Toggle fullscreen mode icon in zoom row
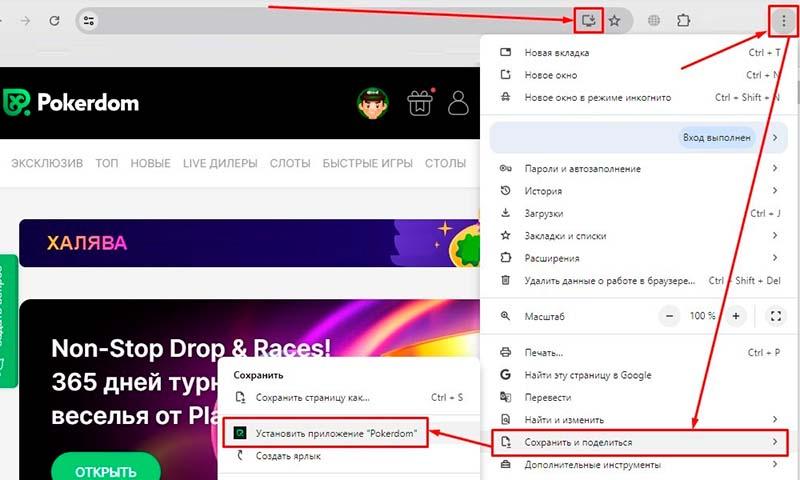Image resolution: width=800 pixels, height=480 pixels. (776, 316)
